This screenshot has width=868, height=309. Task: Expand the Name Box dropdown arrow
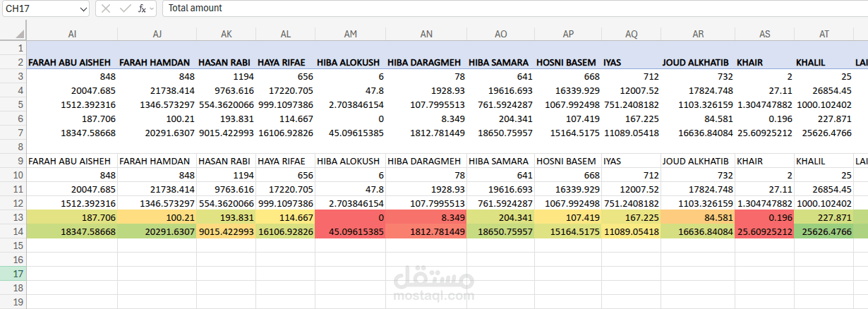coord(84,8)
